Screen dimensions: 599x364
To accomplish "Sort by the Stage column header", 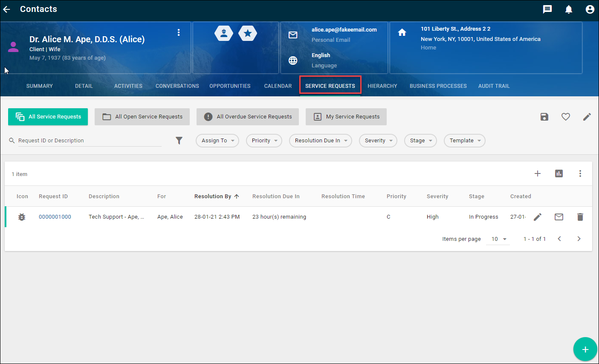I will (x=477, y=196).
